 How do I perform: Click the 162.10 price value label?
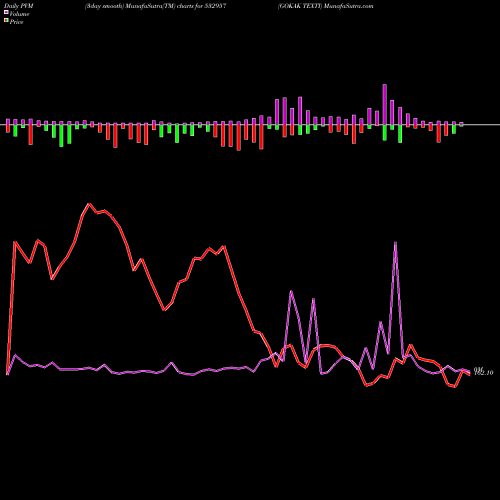(x=483, y=373)
